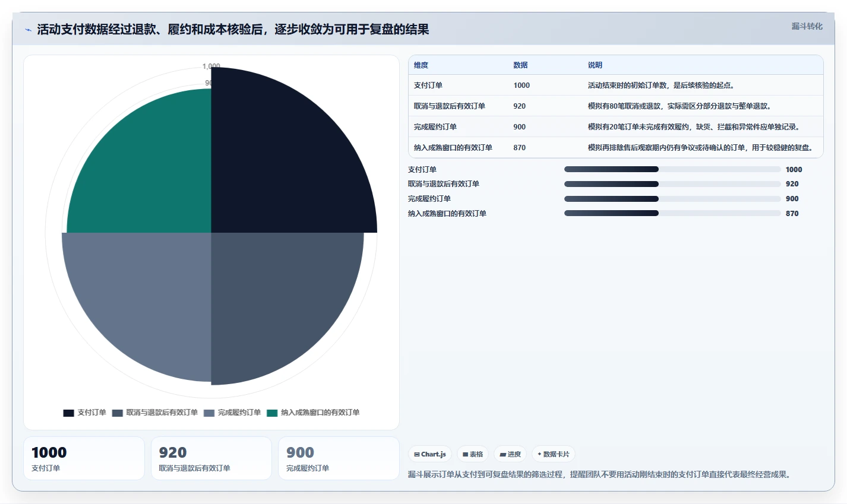Click the 1,000 axis tick label

pos(211,66)
